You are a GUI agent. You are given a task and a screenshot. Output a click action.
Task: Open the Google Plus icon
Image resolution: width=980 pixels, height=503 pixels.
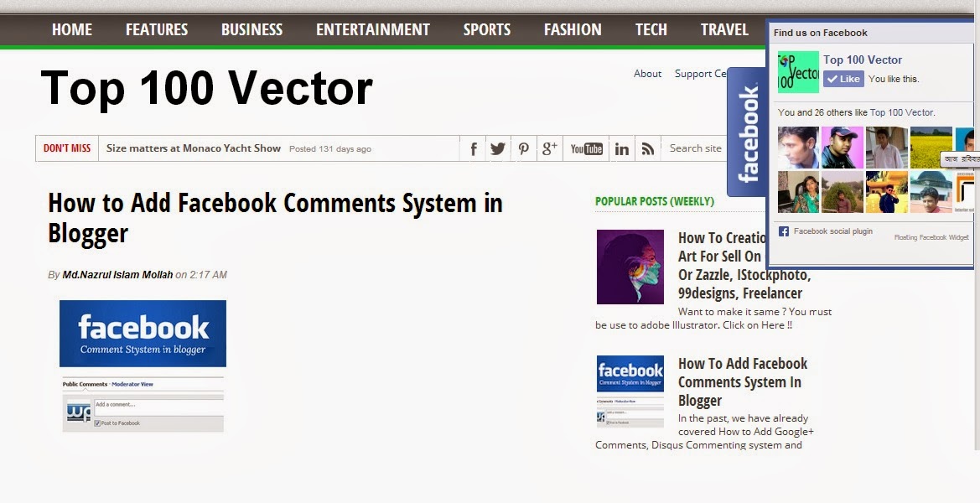coord(549,148)
